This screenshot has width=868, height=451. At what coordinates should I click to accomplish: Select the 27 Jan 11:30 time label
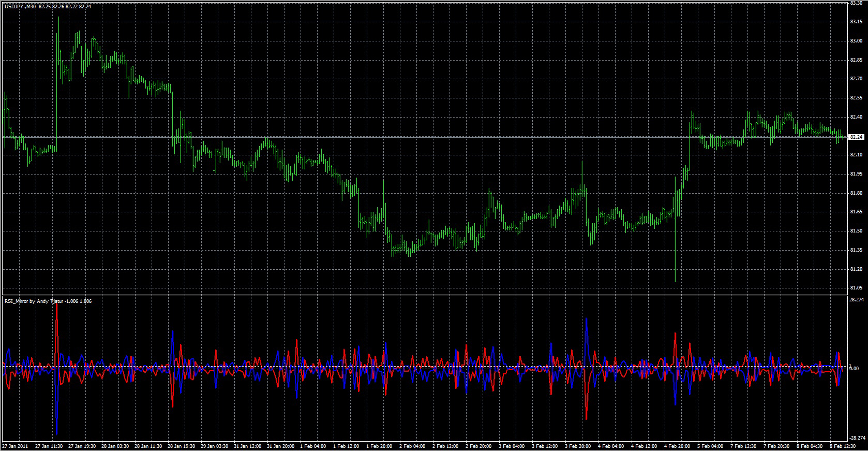pyautogui.click(x=49, y=446)
